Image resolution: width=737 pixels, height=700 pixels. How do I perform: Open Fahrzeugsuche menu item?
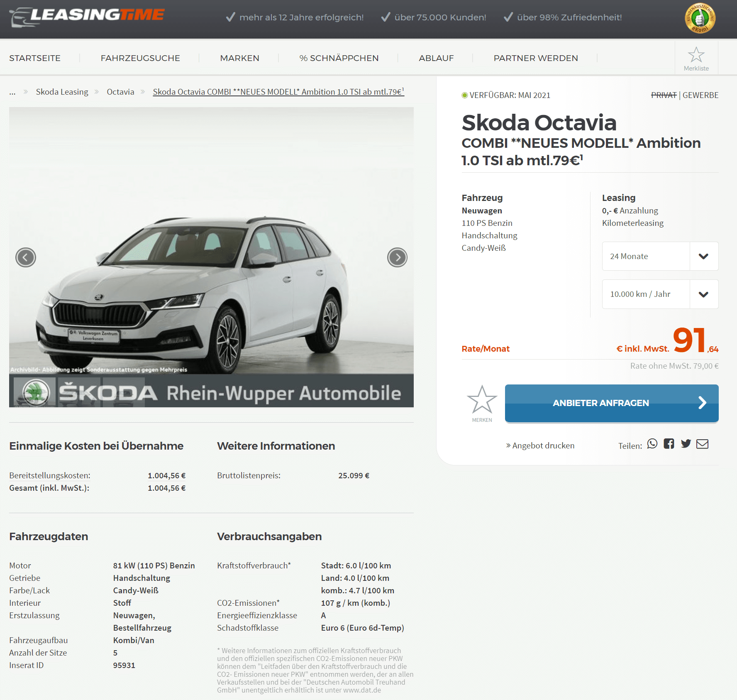pos(140,58)
